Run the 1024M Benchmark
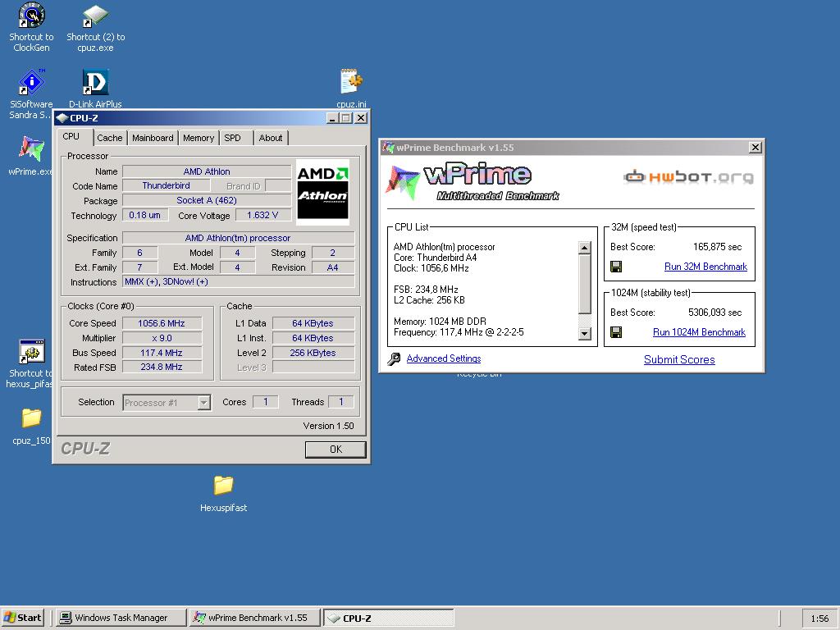 point(699,332)
